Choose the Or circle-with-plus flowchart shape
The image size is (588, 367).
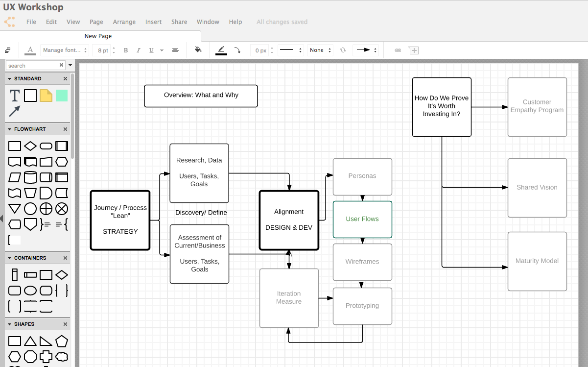46,209
